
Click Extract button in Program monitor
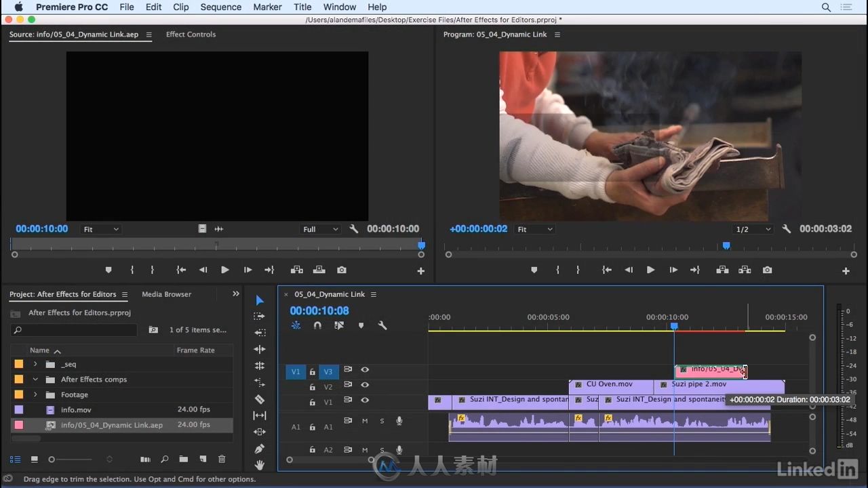tap(745, 270)
